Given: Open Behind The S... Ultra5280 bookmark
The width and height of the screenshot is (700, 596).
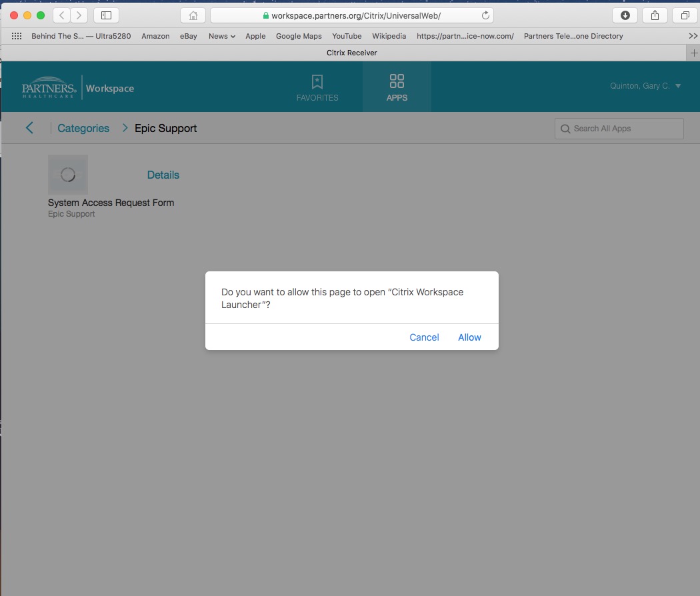Looking at the screenshot, I should coord(81,36).
